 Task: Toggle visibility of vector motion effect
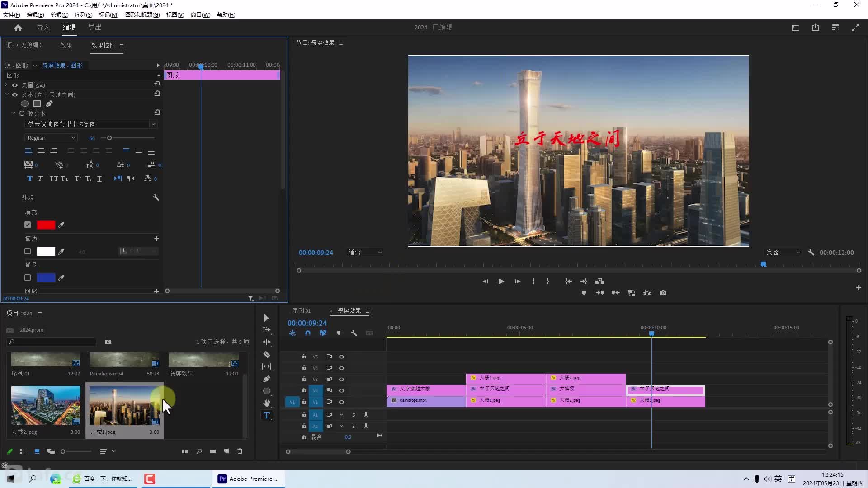pos(14,85)
